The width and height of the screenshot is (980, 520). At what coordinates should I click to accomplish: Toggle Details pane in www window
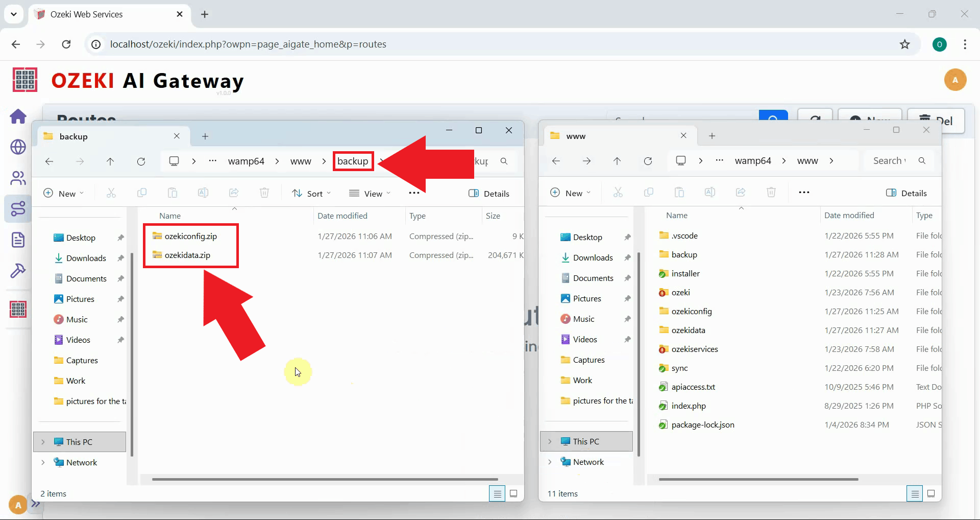(x=906, y=193)
